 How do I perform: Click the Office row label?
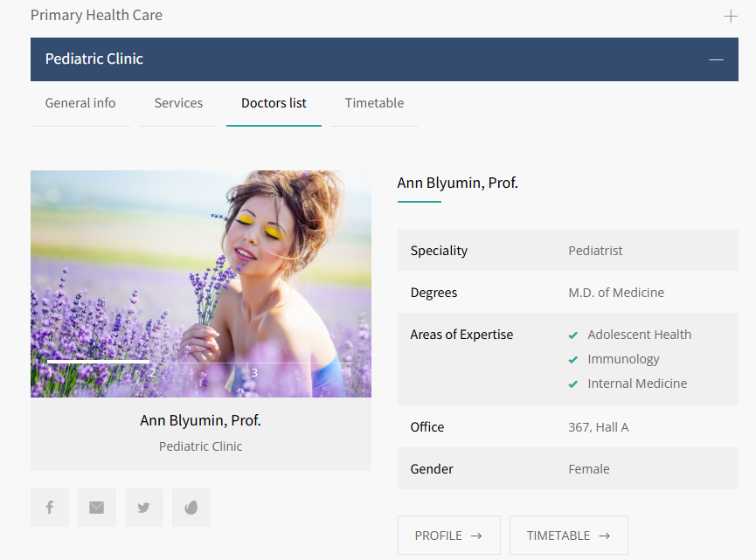point(427,427)
